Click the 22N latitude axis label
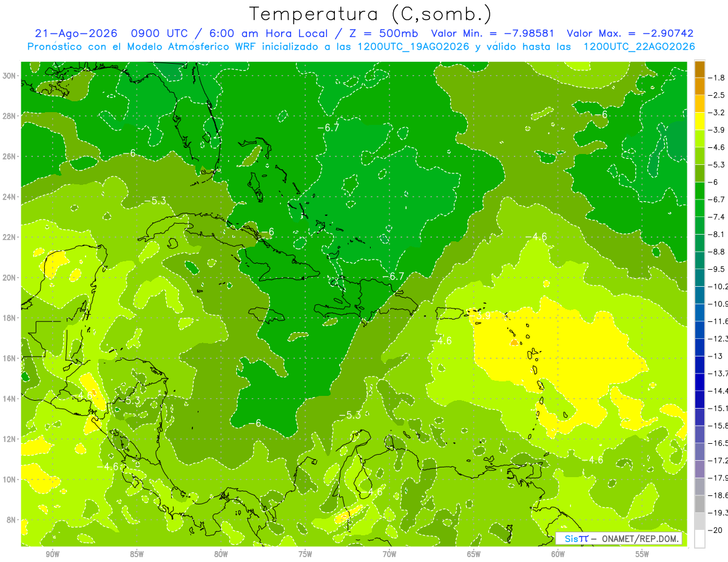This screenshot has width=728, height=562. click(10, 237)
